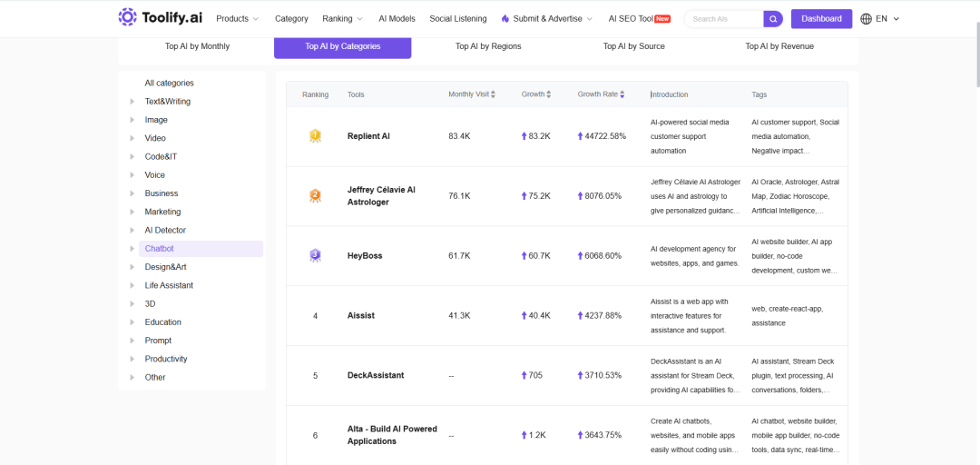Click the Toolify.ai logo
The height and width of the screenshot is (465, 980).
coord(160,17)
